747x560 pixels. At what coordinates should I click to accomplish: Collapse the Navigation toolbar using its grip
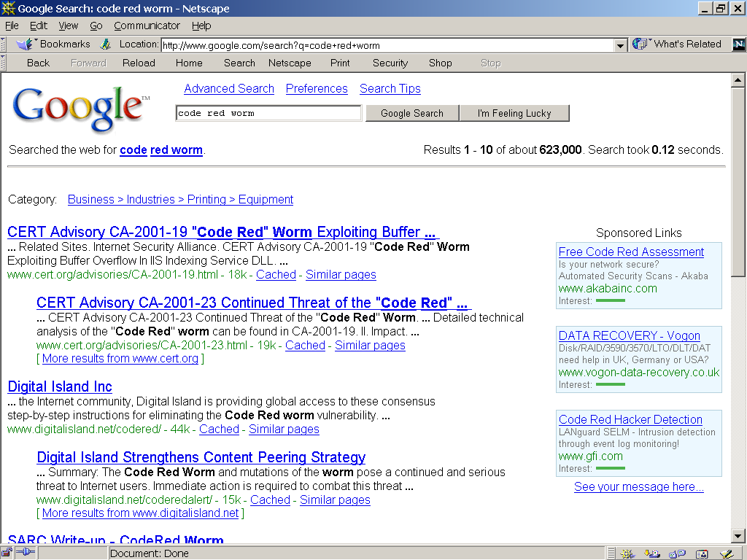pyautogui.click(x=3, y=63)
